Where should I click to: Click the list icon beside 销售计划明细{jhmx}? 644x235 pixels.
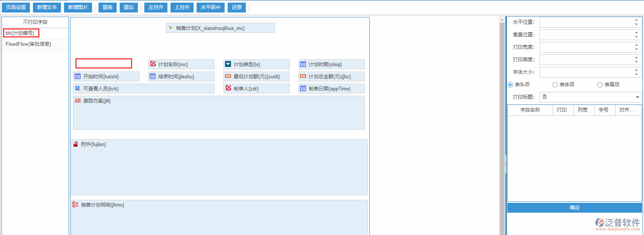[x=75, y=205]
